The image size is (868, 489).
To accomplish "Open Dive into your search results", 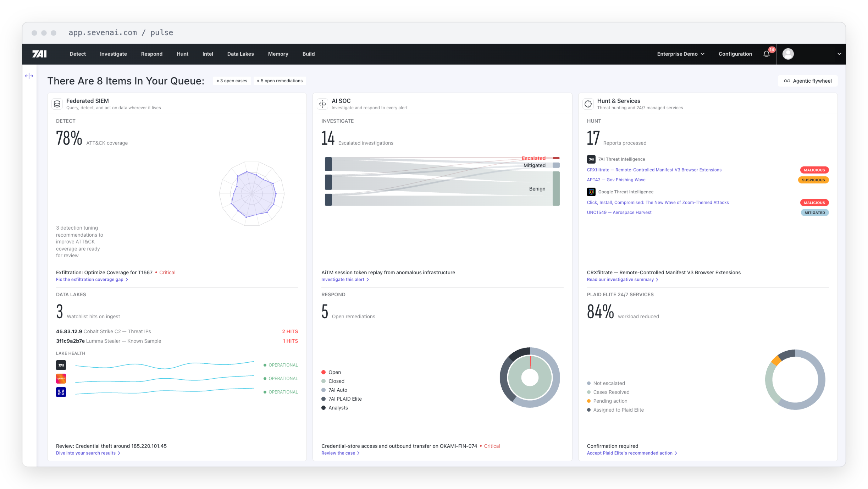I will click(88, 453).
